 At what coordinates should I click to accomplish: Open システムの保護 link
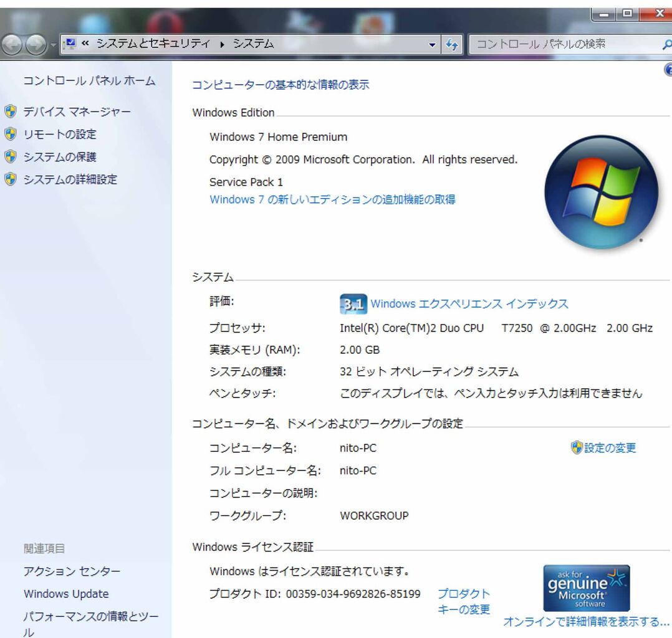click(x=60, y=157)
